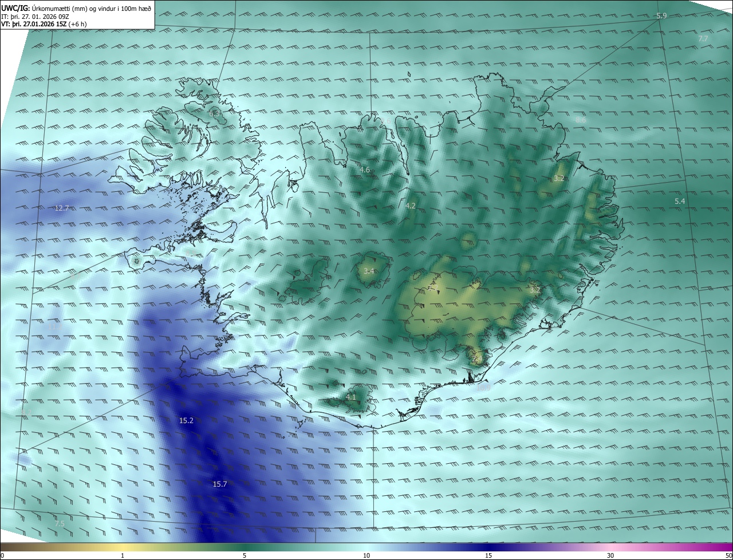Click the color scale tick label 50
The height and width of the screenshot is (560, 733).
coord(728,555)
